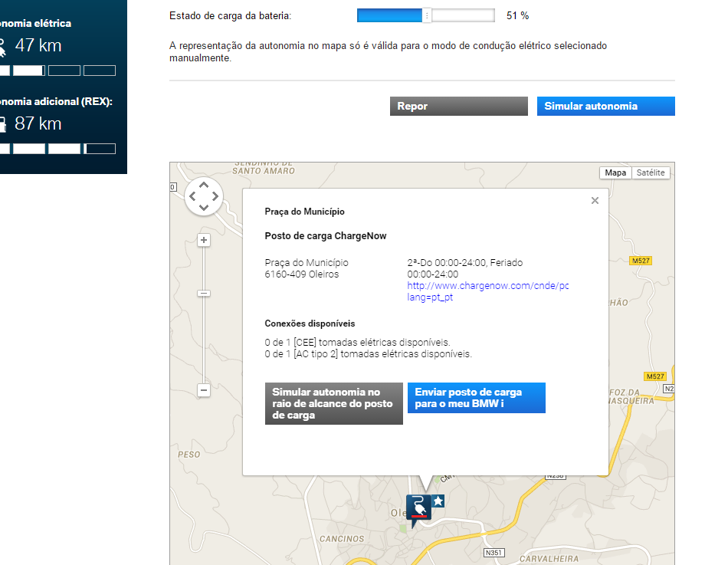Switch map view to Mapa
728x565 pixels.
point(615,172)
